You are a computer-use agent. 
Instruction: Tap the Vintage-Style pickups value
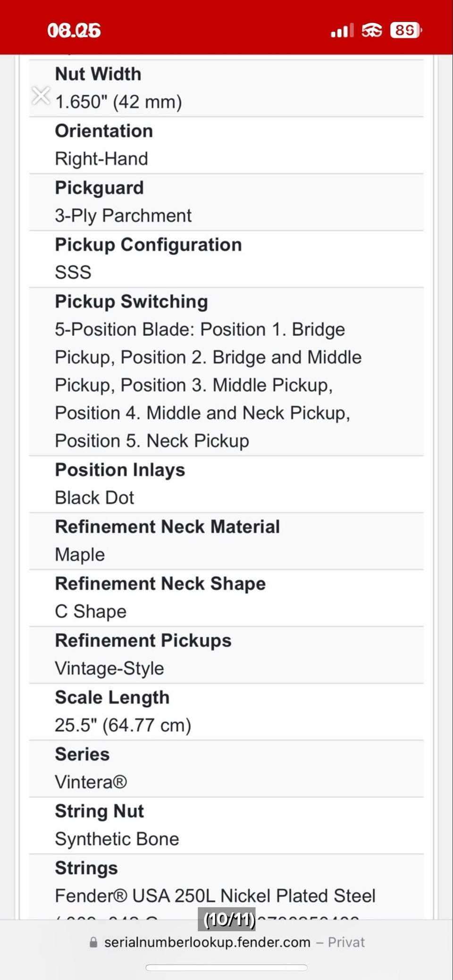pyautogui.click(x=109, y=668)
